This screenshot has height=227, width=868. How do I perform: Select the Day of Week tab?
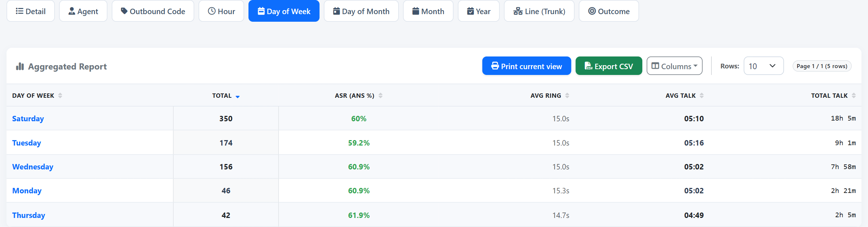[284, 11]
